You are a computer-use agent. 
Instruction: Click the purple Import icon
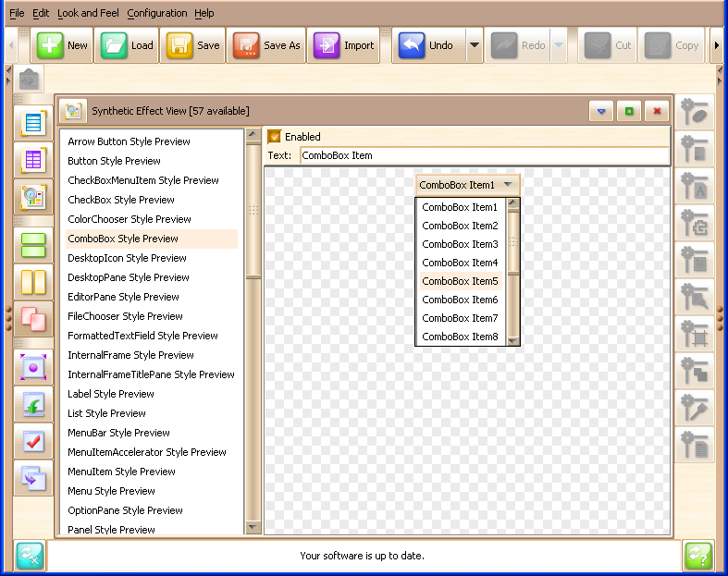[x=327, y=45]
